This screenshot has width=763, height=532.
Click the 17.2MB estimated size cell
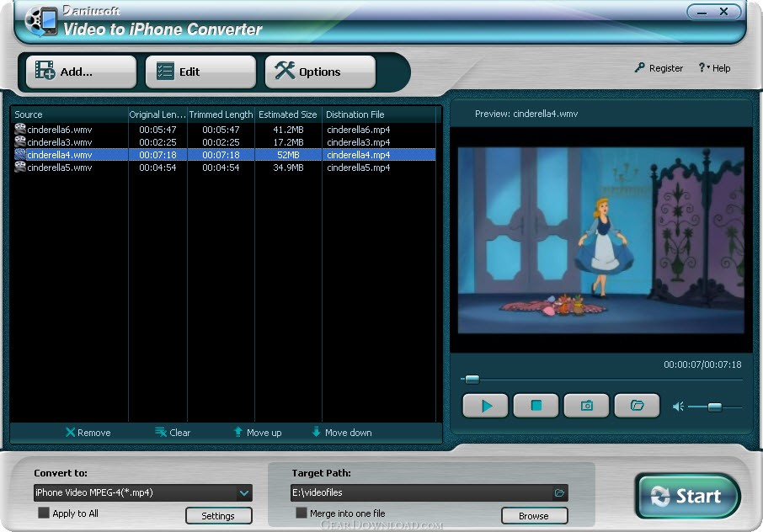coord(288,142)
